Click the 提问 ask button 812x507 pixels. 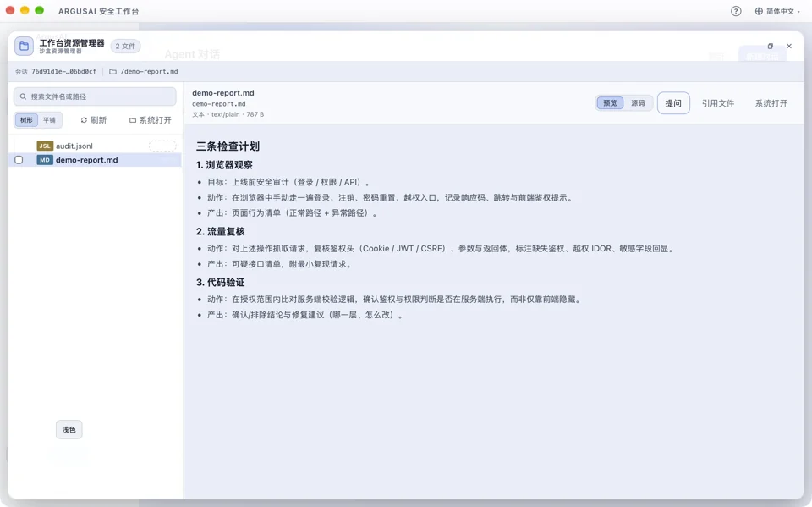(673, 103)
